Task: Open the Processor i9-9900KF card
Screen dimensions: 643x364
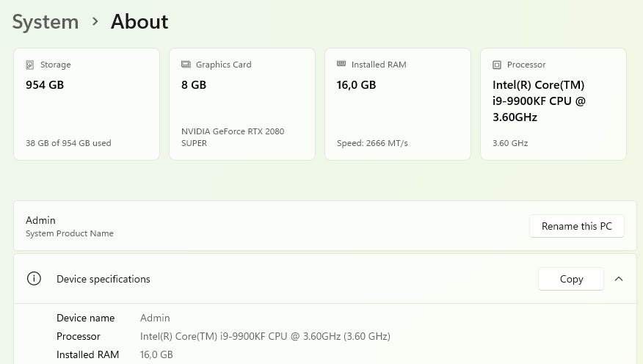Action: tap(553, 104)
